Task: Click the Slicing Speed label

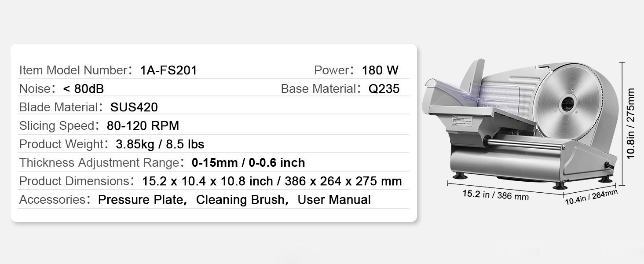Action: pyautogui.click(x=56, y=126)
